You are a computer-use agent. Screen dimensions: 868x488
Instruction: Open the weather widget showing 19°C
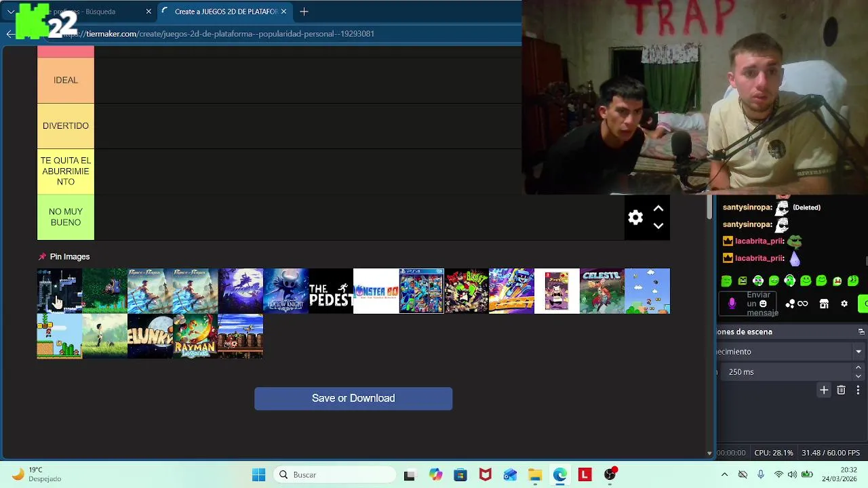point(37,474)
